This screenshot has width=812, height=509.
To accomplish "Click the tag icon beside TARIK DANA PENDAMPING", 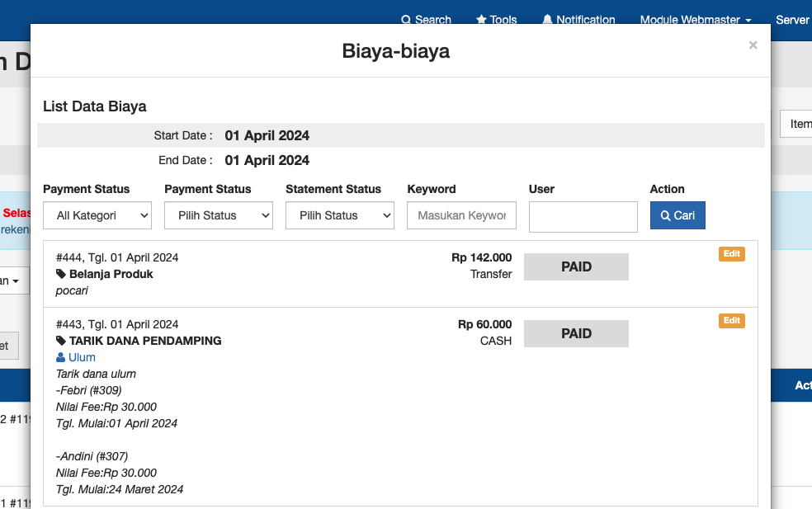I will tap(61, 341).
